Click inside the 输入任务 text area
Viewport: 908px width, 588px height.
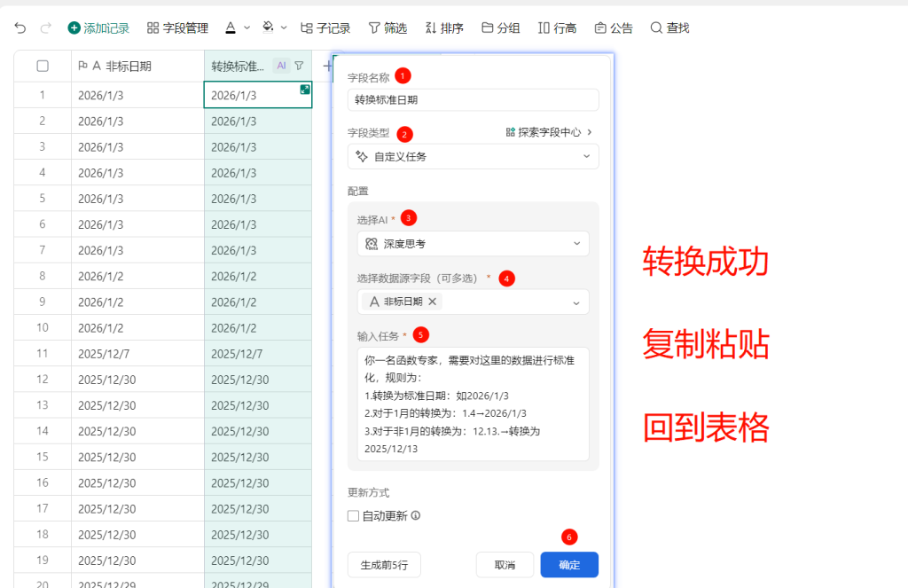point(474,404)
